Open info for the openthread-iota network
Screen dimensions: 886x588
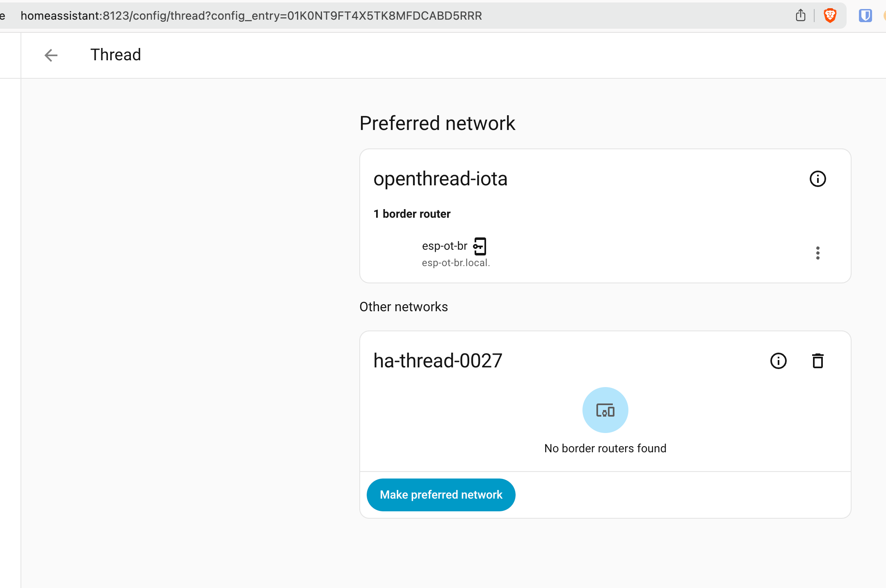pyautogui.click(x=817, y=178)
